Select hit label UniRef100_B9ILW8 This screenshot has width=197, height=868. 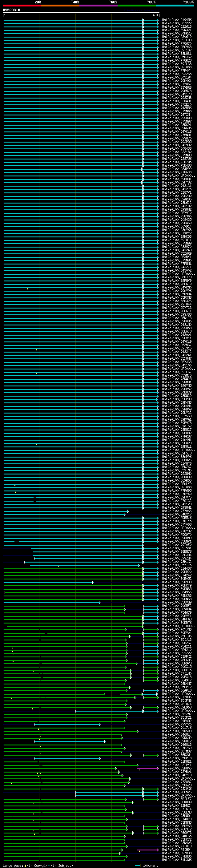177,40
